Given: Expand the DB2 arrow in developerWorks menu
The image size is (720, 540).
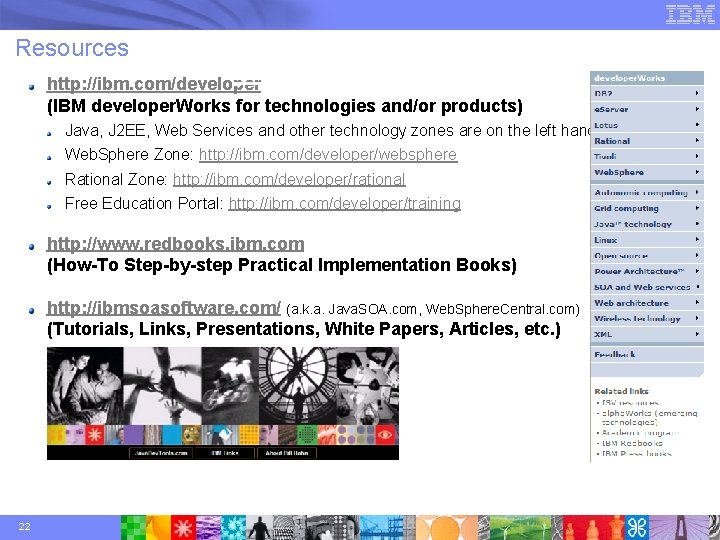Looking at the screenshot, I should coord(697,93).
